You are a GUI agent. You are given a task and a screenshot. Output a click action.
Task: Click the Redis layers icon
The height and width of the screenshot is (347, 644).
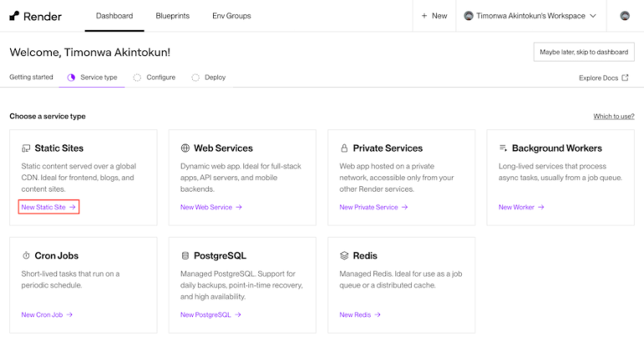[x=344, y=256]
